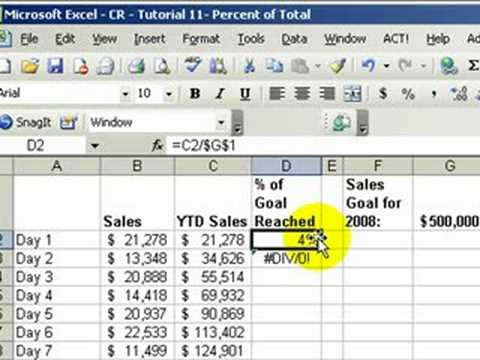Open the Window menu

click(345, 39)
